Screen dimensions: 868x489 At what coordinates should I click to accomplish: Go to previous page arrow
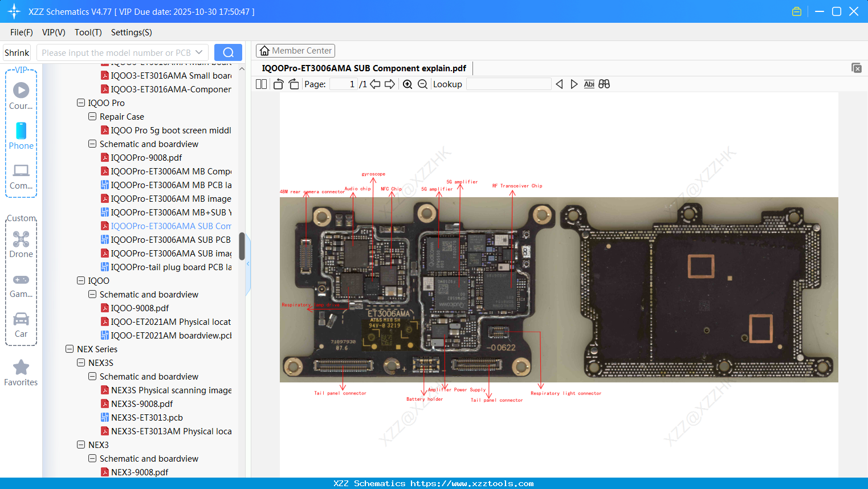point(375,84)
